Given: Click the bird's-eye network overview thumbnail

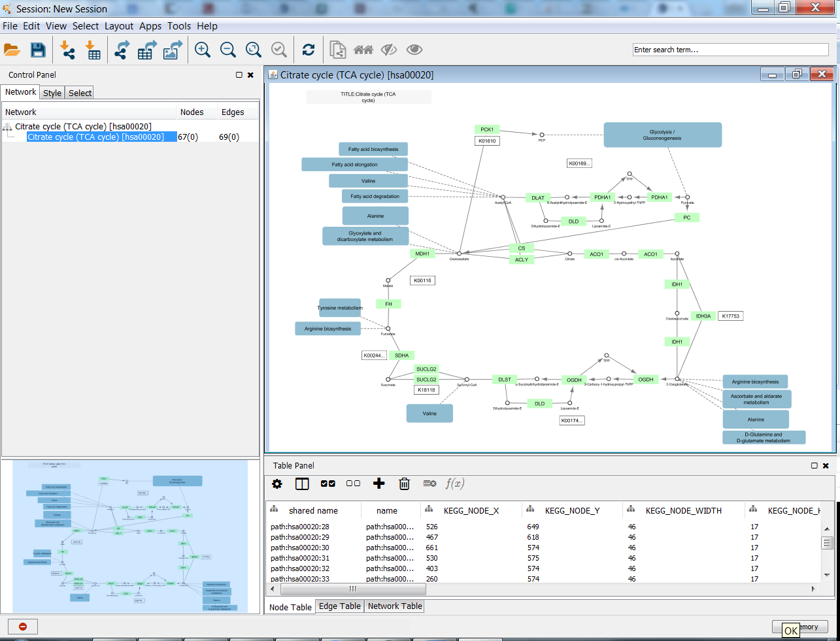Looking at the screenshot, I should (x=130, y=536).
